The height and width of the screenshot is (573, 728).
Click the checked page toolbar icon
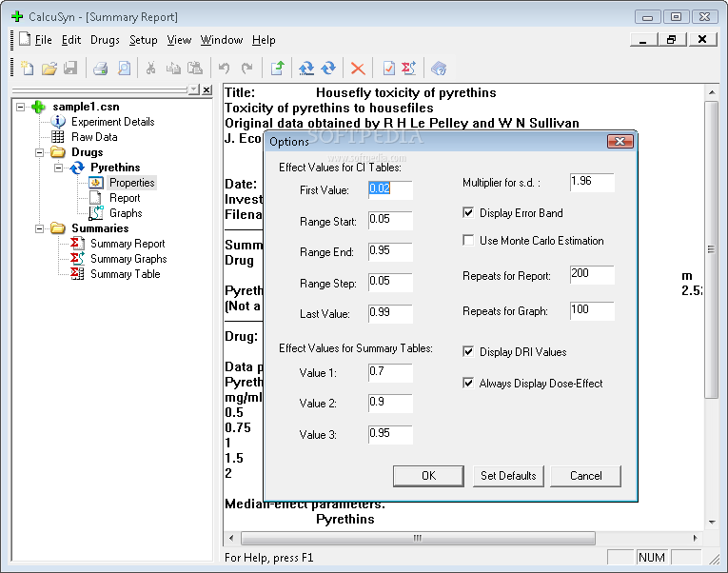pos(388,69)
